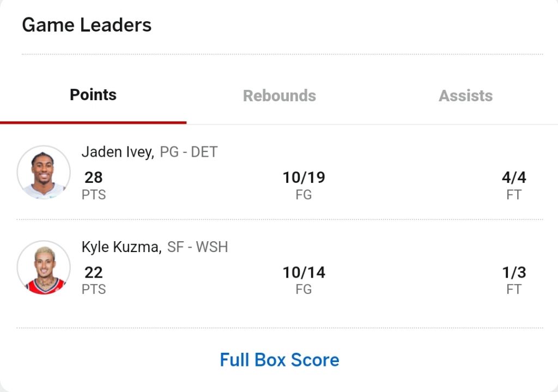Switch to the Rebounds tab
The height and width of the screenshot is (392, 558).
280,96
